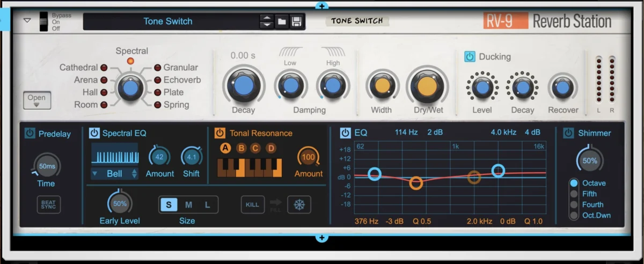The width and height of the screenshot is (644, 264).
Task: Click the blue 114 Hz EQ node
Action: 375,173
